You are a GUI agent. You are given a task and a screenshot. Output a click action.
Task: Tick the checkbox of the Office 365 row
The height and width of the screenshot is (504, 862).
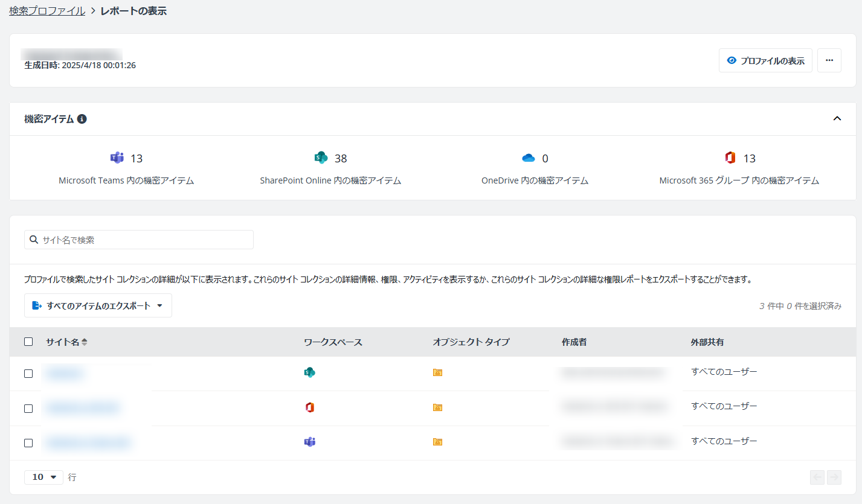(x=28, y=409)
